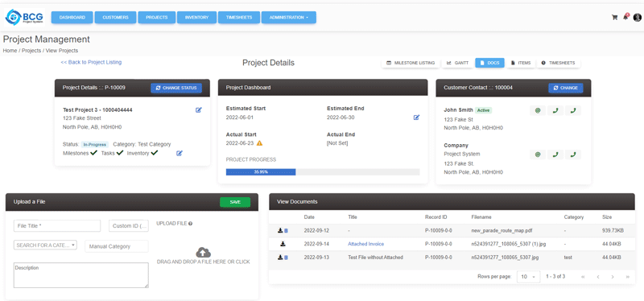Screen dimensions: 644x301
Task: Click the Filename column header
Action: point(481,216)
